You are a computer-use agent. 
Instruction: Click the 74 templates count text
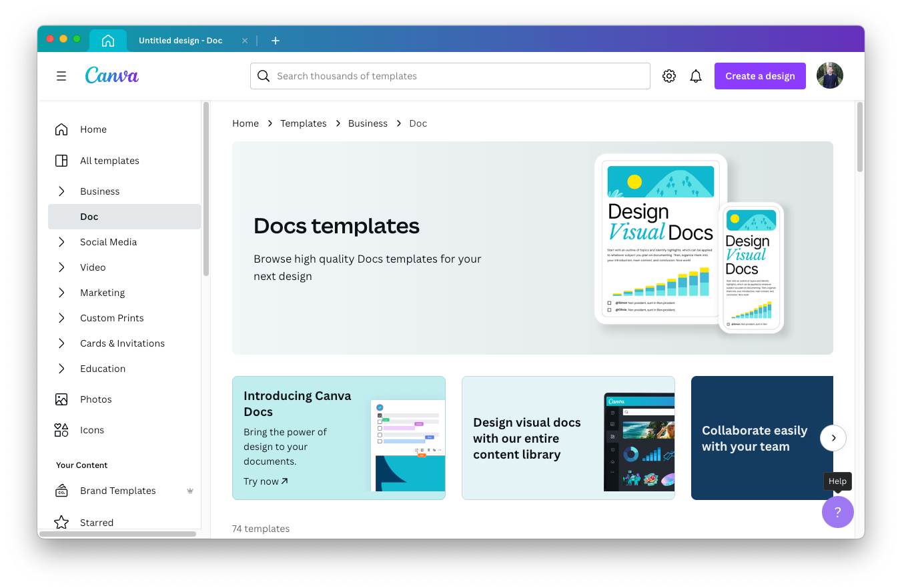(261, 529)
